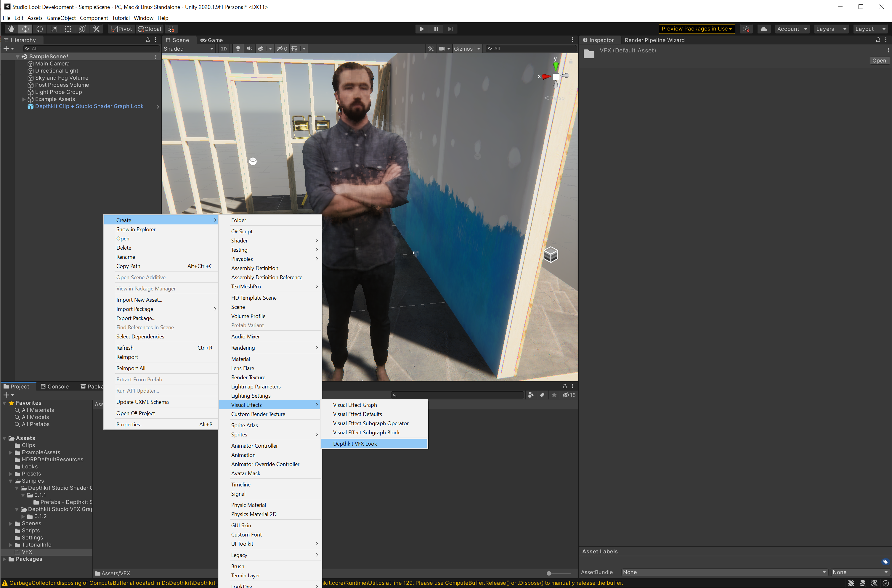Select the Hand tool in toolbar
The height and width of the screenshot is (588, 892).
pos(11,29)
